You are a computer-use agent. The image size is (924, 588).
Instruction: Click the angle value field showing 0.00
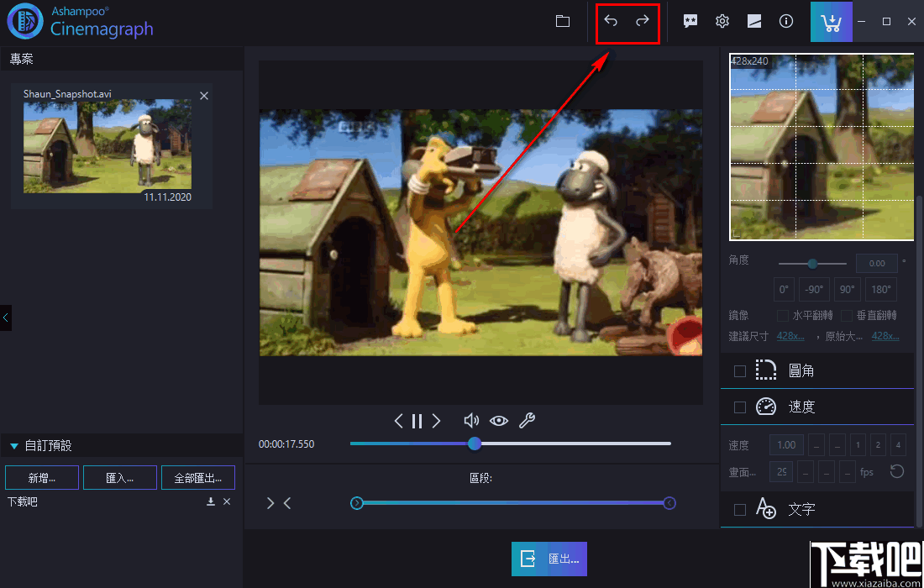tap(876, 264)
